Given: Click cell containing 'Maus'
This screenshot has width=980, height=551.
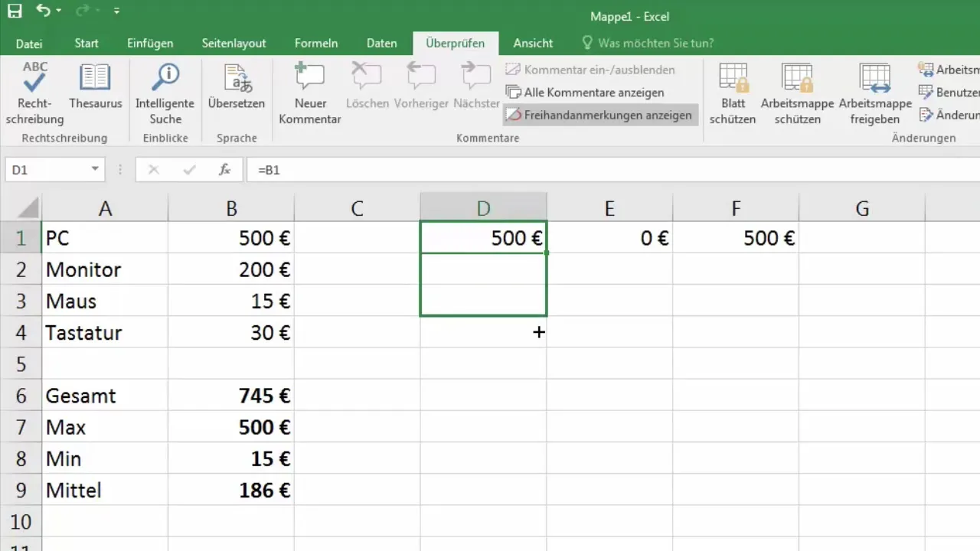Looking at the screenshot, I should [105, 301].
